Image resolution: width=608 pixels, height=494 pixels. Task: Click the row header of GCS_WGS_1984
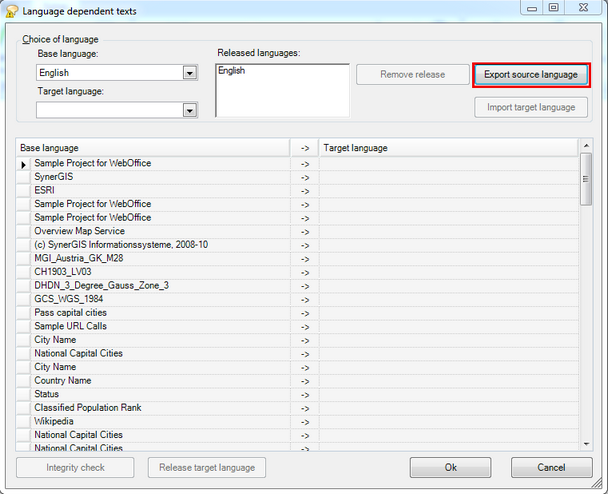pyautogui.click(x=23, y=299)
